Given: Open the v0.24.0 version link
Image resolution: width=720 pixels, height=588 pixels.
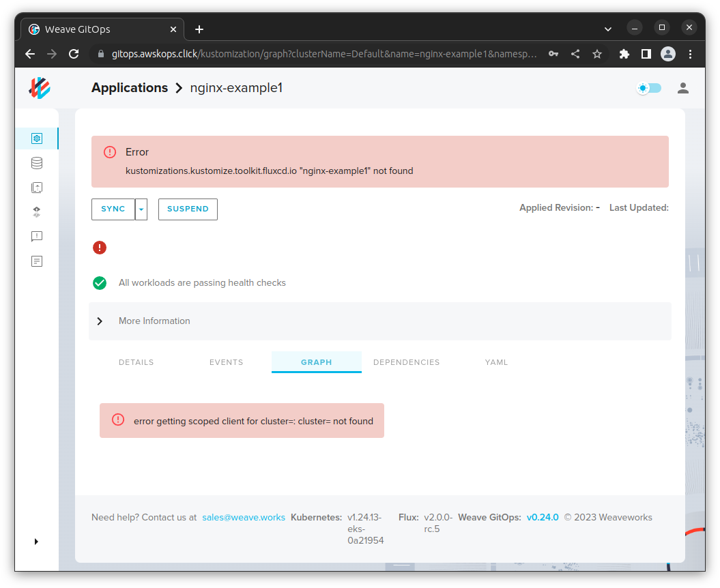Looking at the screenshot, I should (543, 517).
